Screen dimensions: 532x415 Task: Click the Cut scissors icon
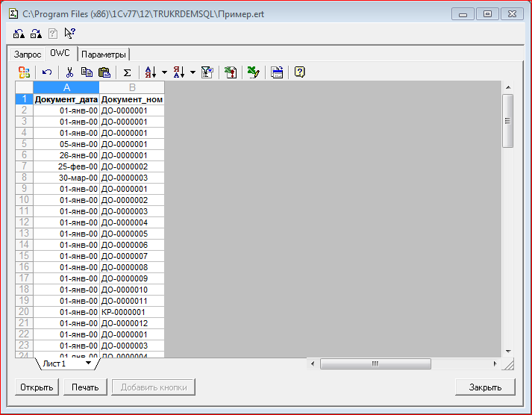point(69,72)
